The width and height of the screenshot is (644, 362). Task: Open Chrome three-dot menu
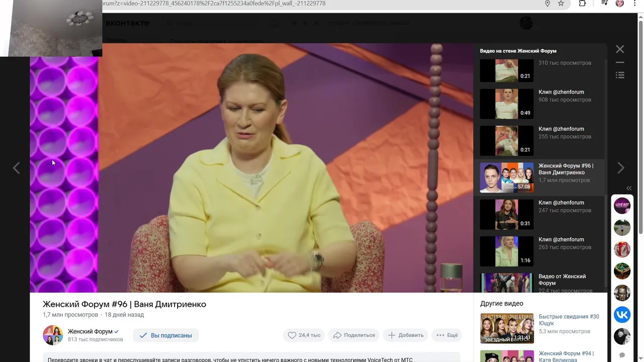point(634,4)
